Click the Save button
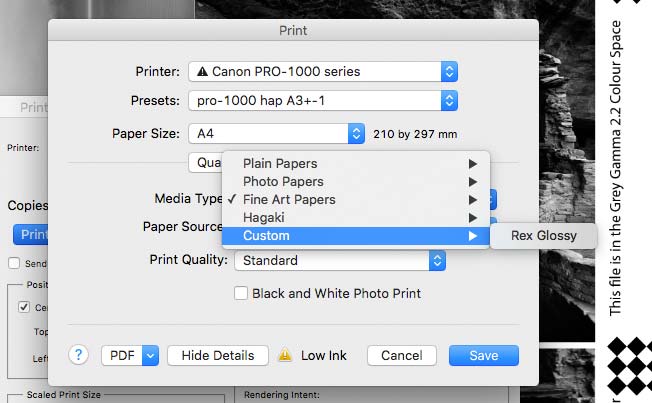The image size is (652, 403). pyautogui.click(x=484, y=356)
